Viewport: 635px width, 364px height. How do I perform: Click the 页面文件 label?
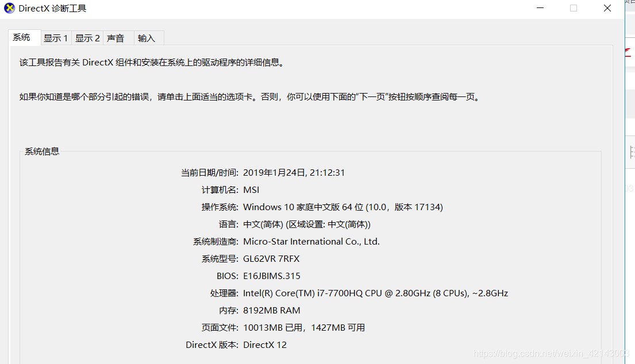click(x=220, y=328)
